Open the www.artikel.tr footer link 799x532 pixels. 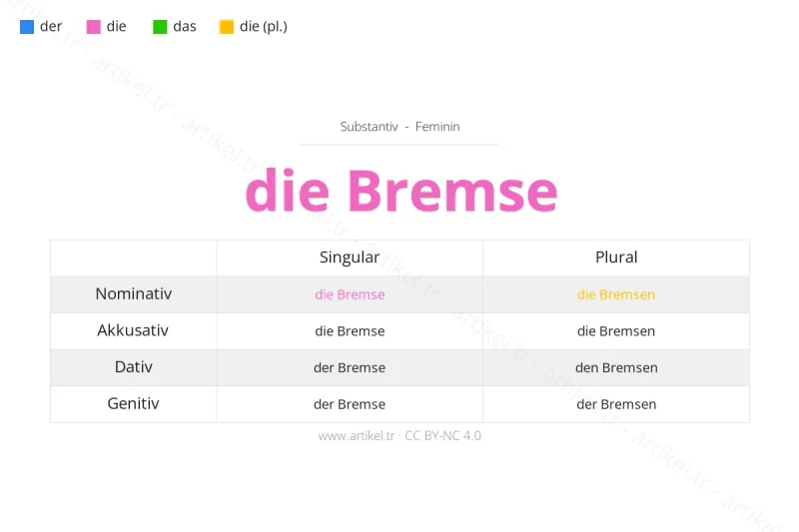pyautogui.click(x=359, y=436)
